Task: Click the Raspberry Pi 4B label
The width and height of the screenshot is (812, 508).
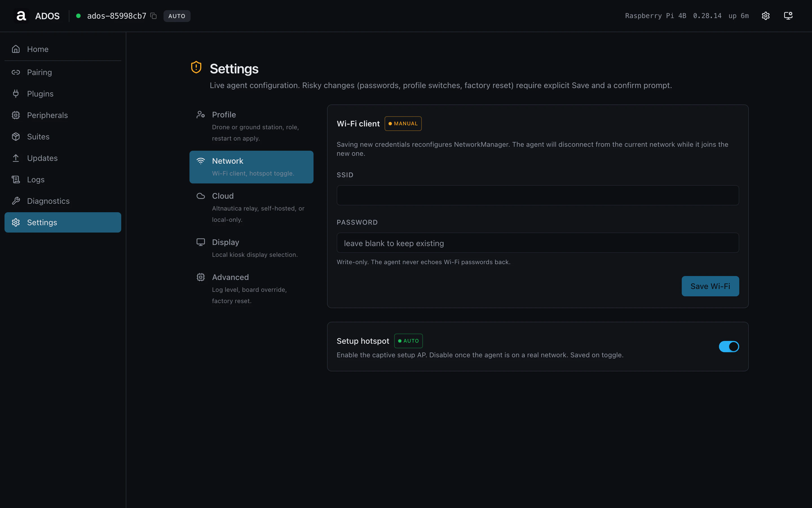Action: pyautogui.click(x=655, y=16)
